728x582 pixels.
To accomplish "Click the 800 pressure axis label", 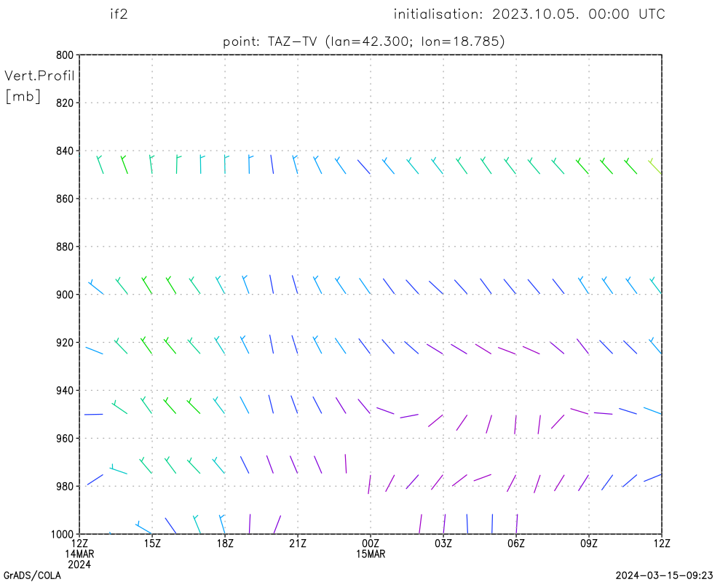I will pyautogui.click(x=65, y=55).
